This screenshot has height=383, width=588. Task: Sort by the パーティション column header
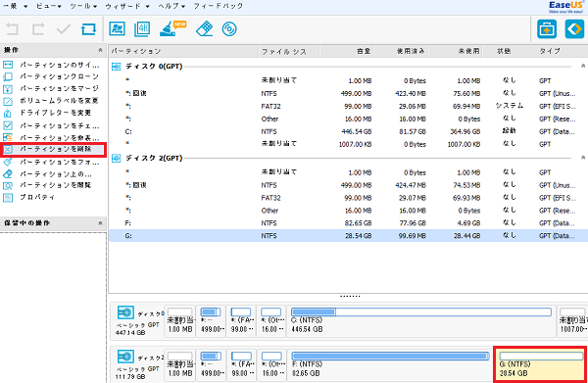click(x=184, y=51)
